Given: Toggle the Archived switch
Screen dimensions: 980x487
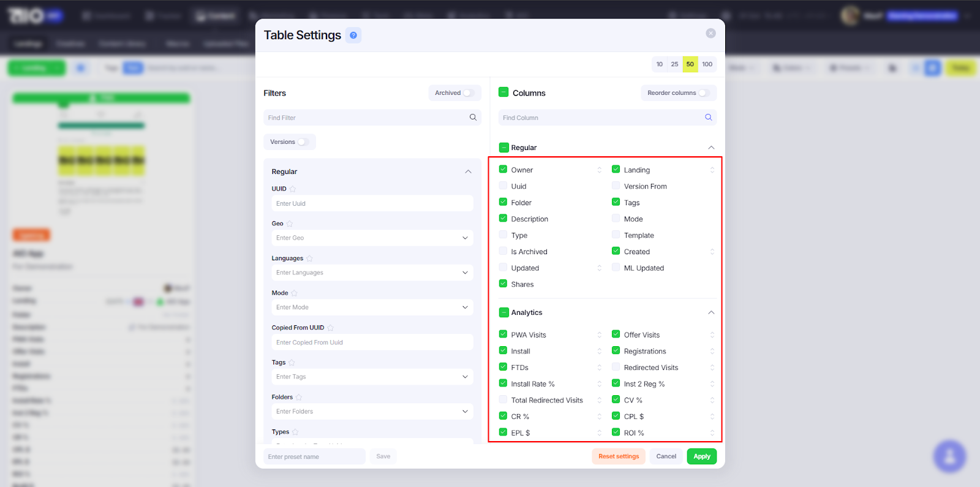Looking at the screenshot, I should (468, 93).
